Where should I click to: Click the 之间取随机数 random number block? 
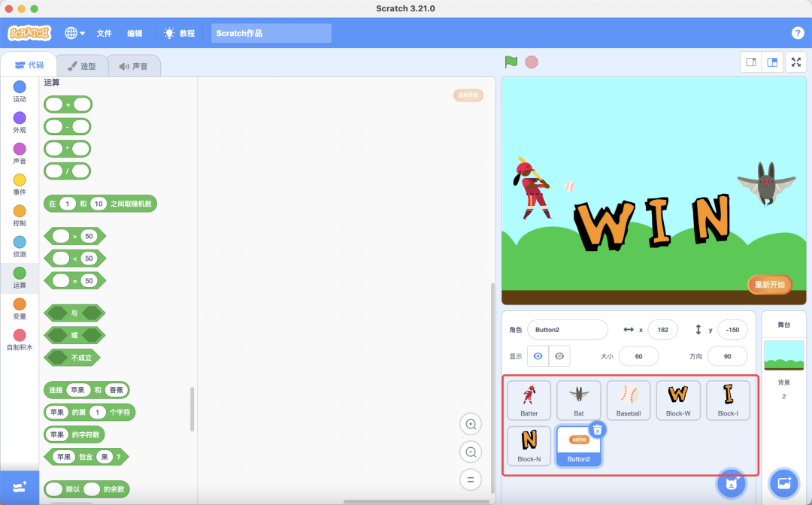[x=100, y=204]
